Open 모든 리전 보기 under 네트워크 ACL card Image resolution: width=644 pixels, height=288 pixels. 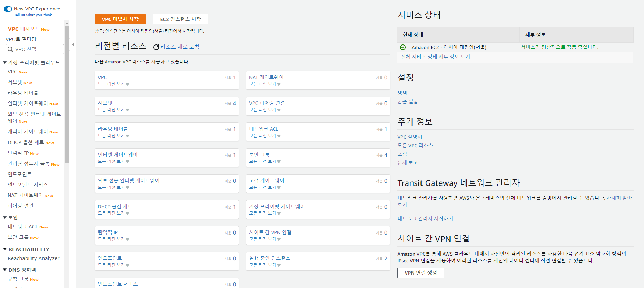[265, 136]
